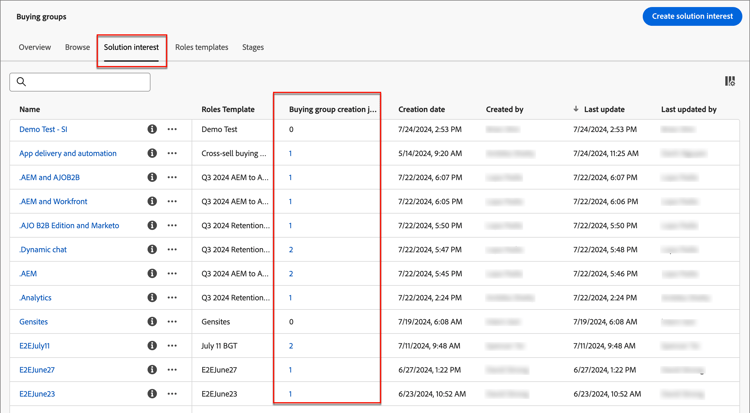Show info for .Dynamic chat row
750x413 pixels.
[x=152, y=249]
